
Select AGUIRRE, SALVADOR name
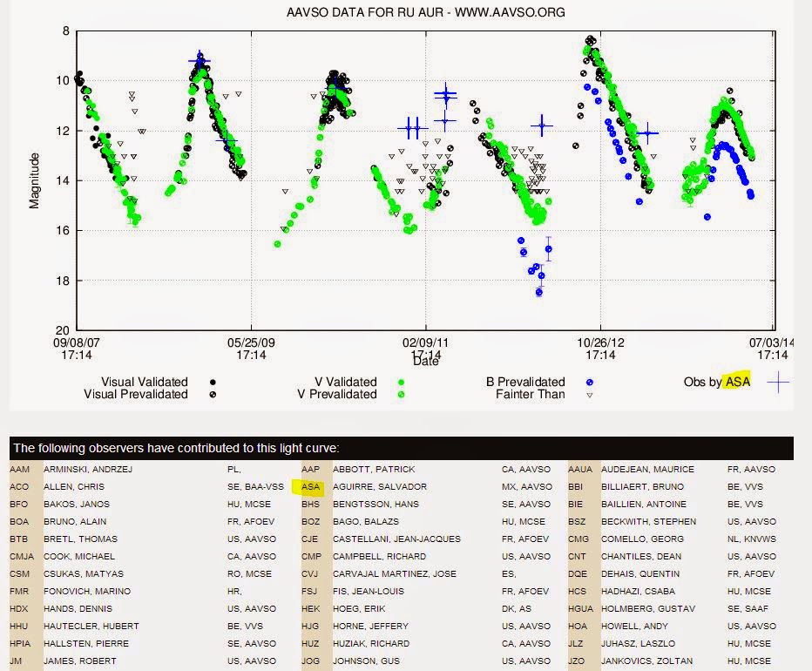[x=380, y=487]
